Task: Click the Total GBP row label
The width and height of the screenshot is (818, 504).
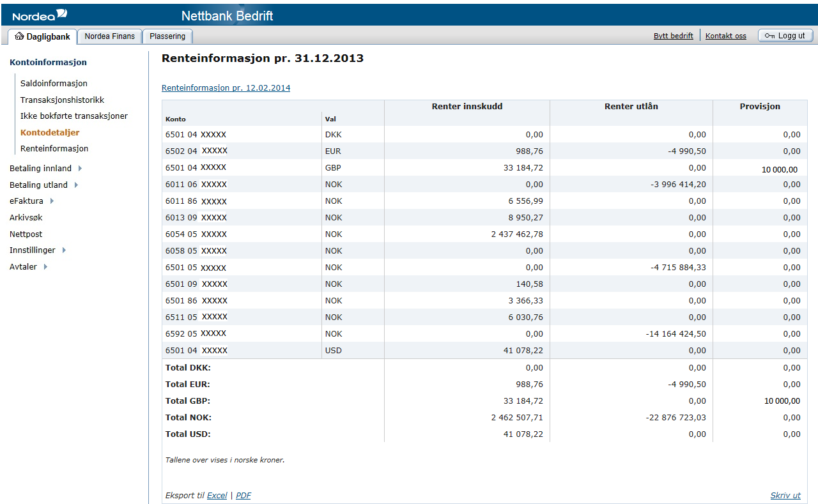Action: point(188,401)
